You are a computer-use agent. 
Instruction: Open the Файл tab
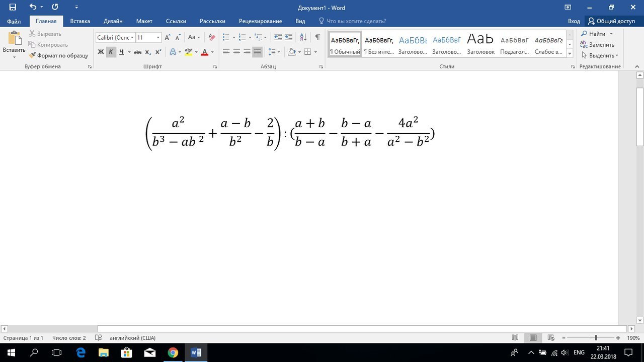(14, 21)
